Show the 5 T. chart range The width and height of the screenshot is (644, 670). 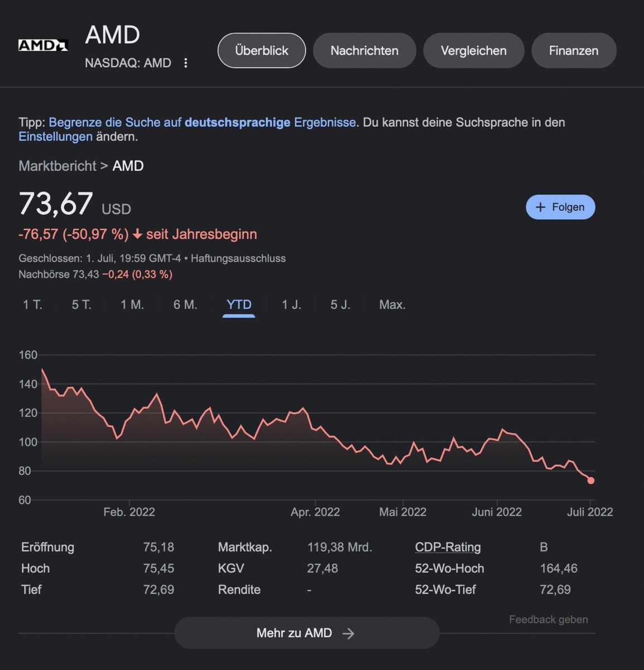(x=81, y=305)
